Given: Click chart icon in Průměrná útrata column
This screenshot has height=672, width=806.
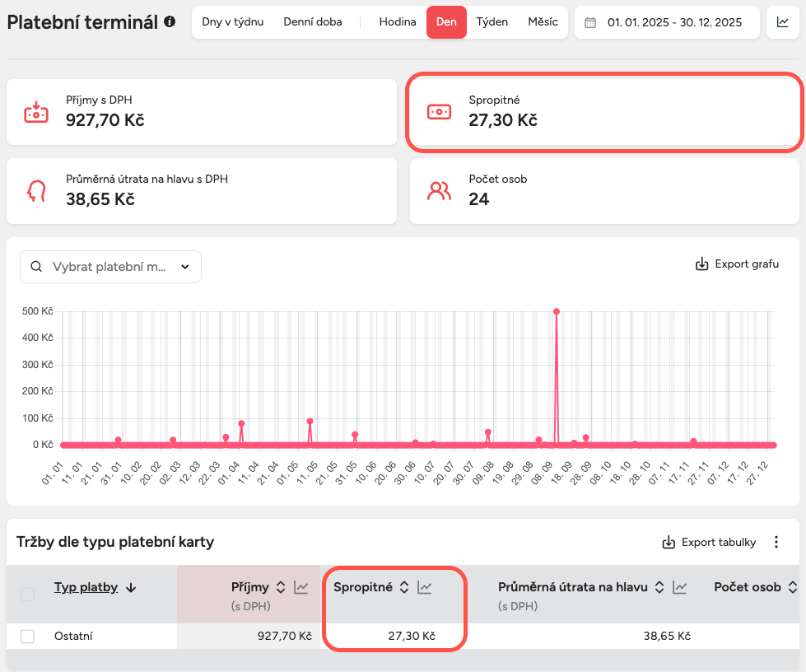Looking at the screenshot, I should [x=680, y=587].
